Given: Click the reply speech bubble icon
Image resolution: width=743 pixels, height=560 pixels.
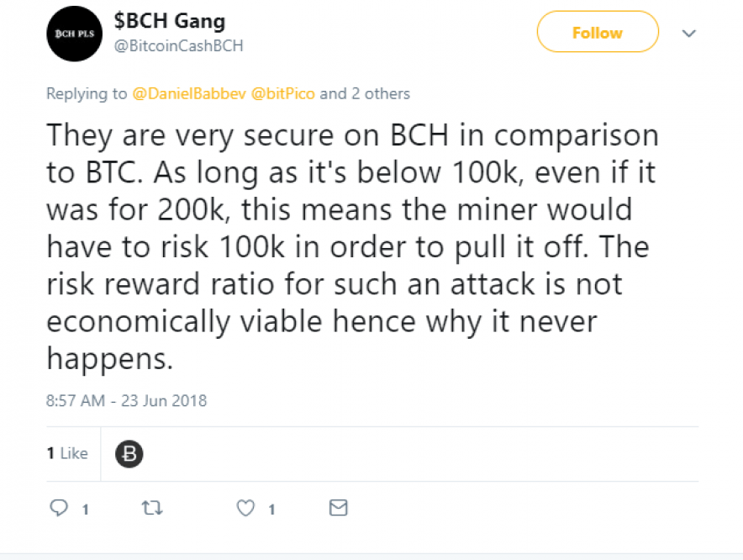Looking at the screenshot, I should coord(58,508).
